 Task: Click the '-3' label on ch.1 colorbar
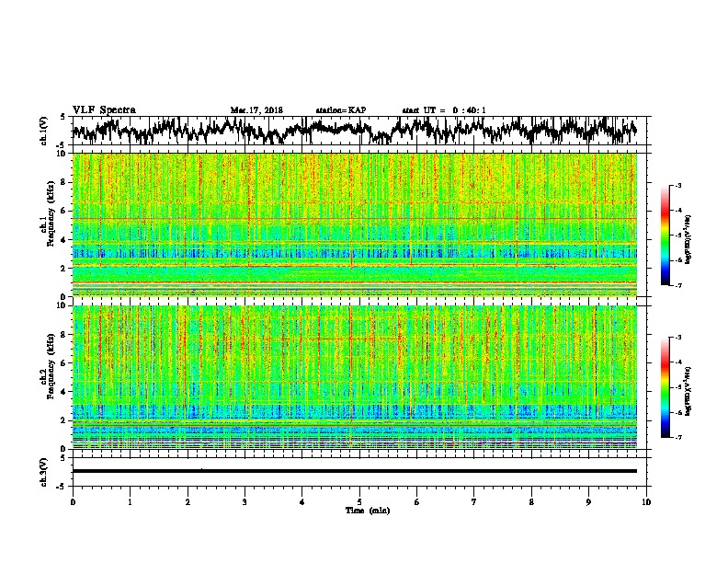click(677, 186)
